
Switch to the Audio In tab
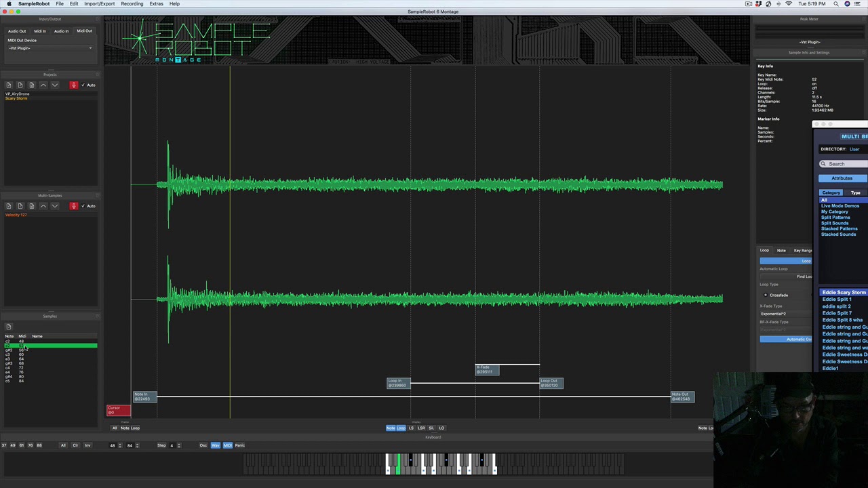pos(61,31)
